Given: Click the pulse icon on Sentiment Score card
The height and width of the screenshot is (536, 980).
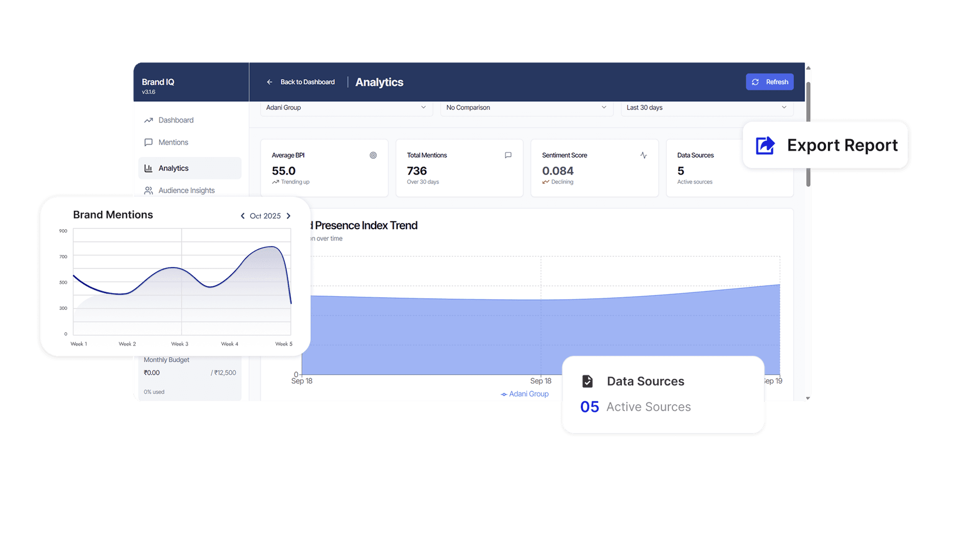Looking at the screenshot, I should point(643,155).
